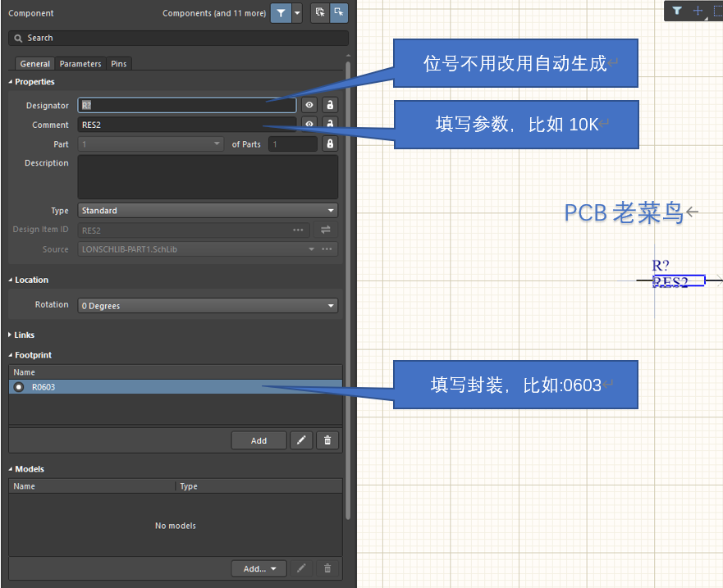Click the highlighted cursor selection icon in panel header
The width and height of the screenshot is (723, 588).
tap(338, 13)
